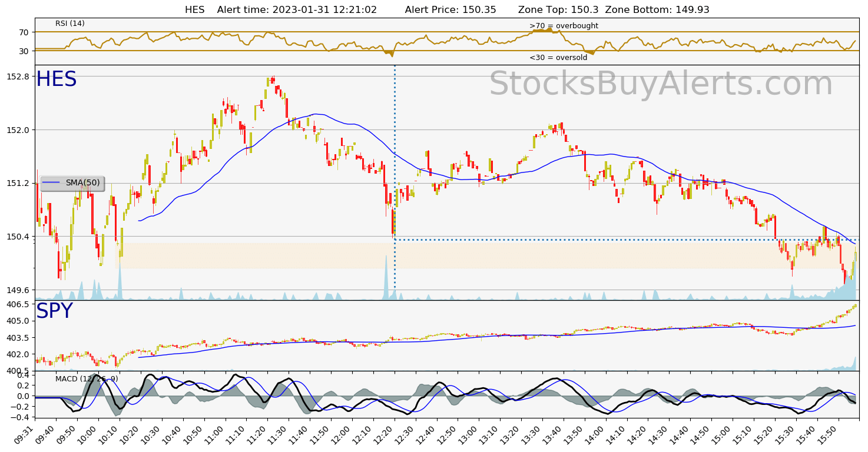Click the 'RSI (14)' indicator label

(x=70, y=24)
